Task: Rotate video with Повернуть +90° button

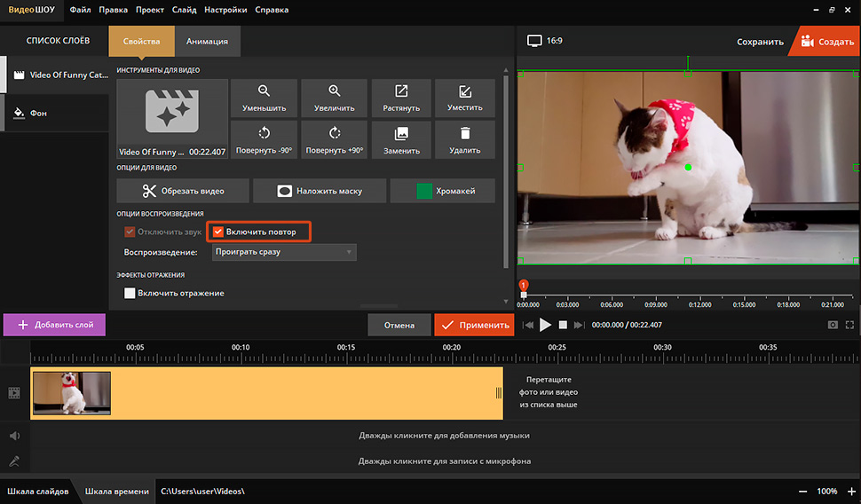Action: [334, 140]
